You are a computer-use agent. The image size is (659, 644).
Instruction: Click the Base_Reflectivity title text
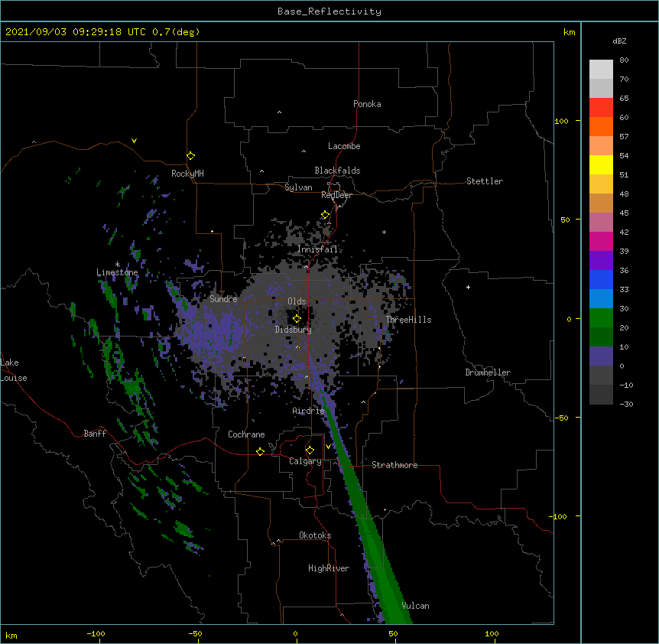click(x=329, y=11)
